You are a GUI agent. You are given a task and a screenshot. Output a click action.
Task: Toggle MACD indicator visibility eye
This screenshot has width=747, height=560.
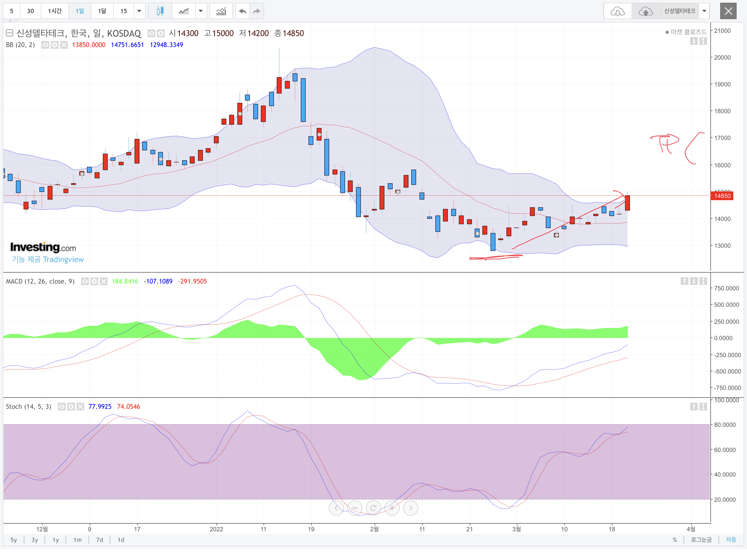[x=85, y=281]
